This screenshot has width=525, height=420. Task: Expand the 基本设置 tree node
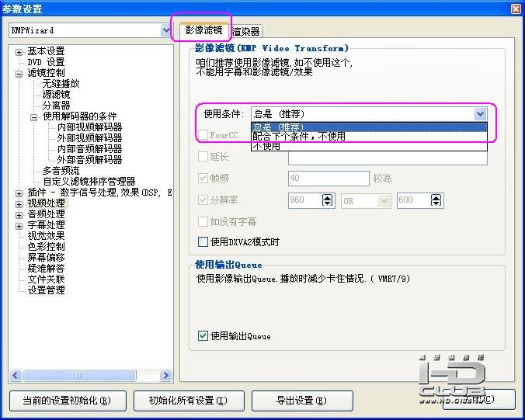point(19,52)
